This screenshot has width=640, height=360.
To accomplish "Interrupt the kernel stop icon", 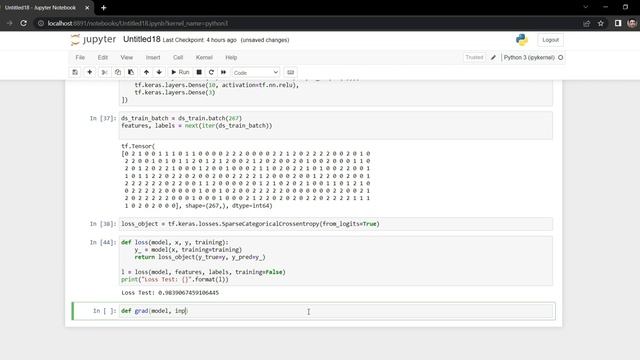I will click(x=199, y=72).
